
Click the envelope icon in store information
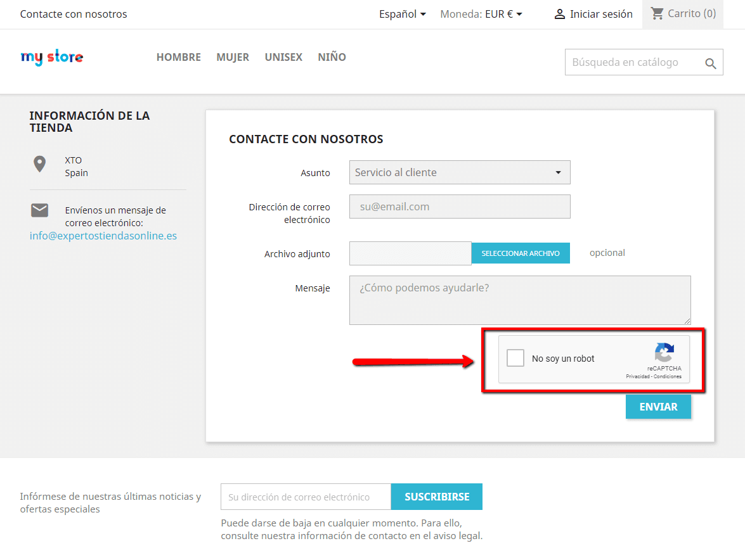pyautogui.click(x=39, y=210)
